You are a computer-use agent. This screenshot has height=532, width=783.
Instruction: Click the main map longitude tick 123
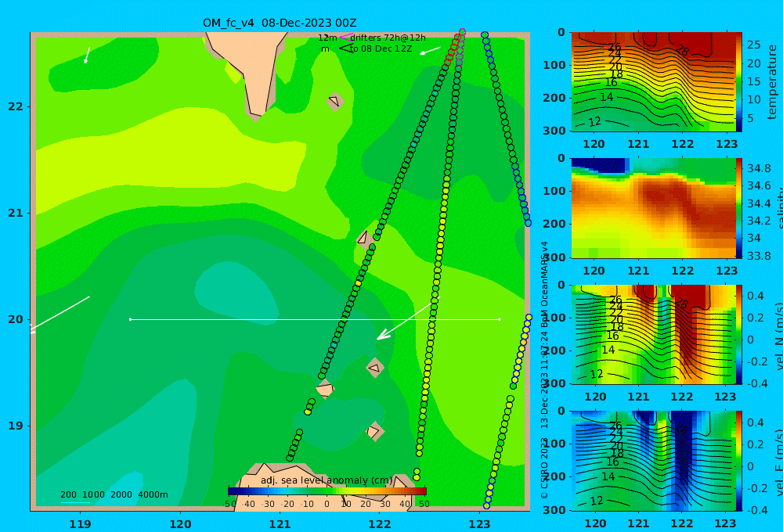click(x=480, y=524)
